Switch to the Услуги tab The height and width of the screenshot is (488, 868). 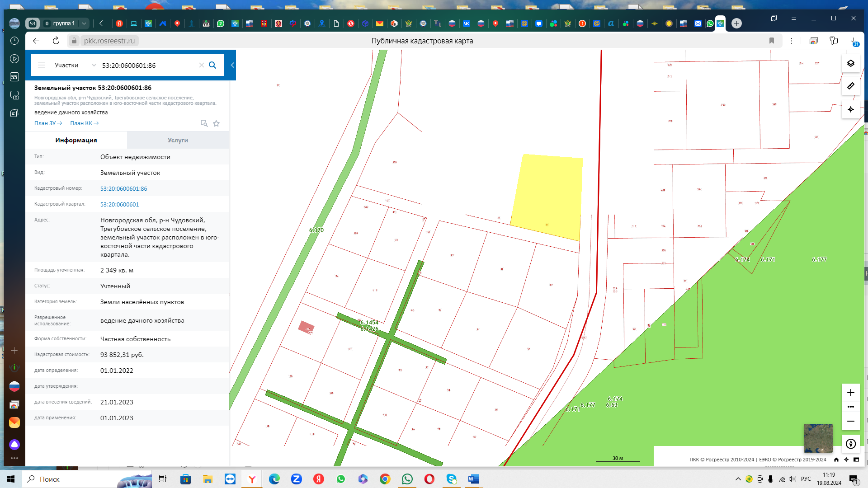pyautogui.click(x=178, y=140)
